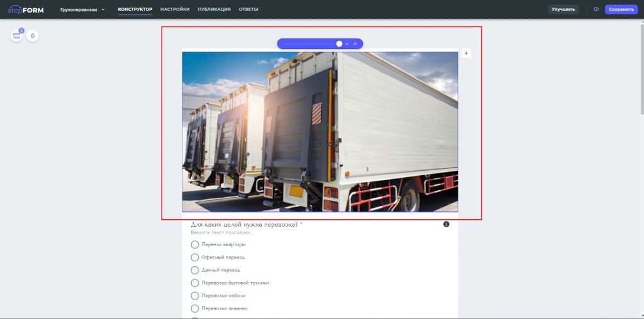Open the theme color drop icon
Screen dimensions: 644x319
pos(33,36)
